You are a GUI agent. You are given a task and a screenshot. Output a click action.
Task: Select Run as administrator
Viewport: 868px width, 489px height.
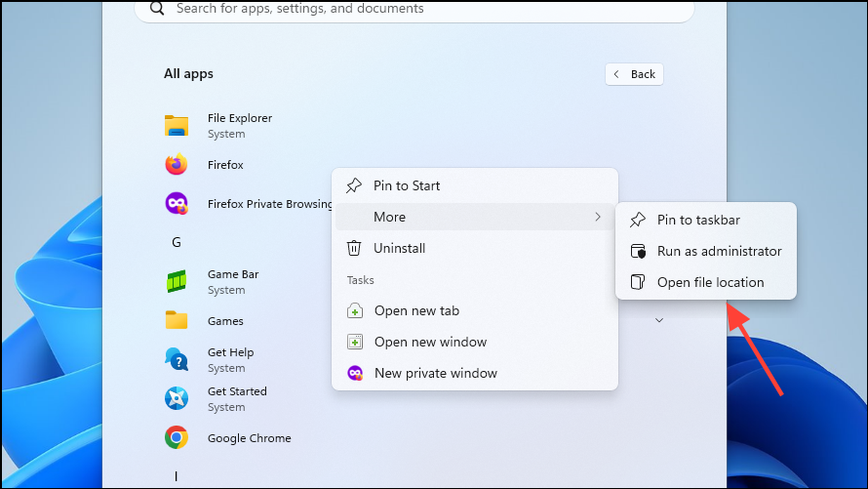click(x=706, y=252)
